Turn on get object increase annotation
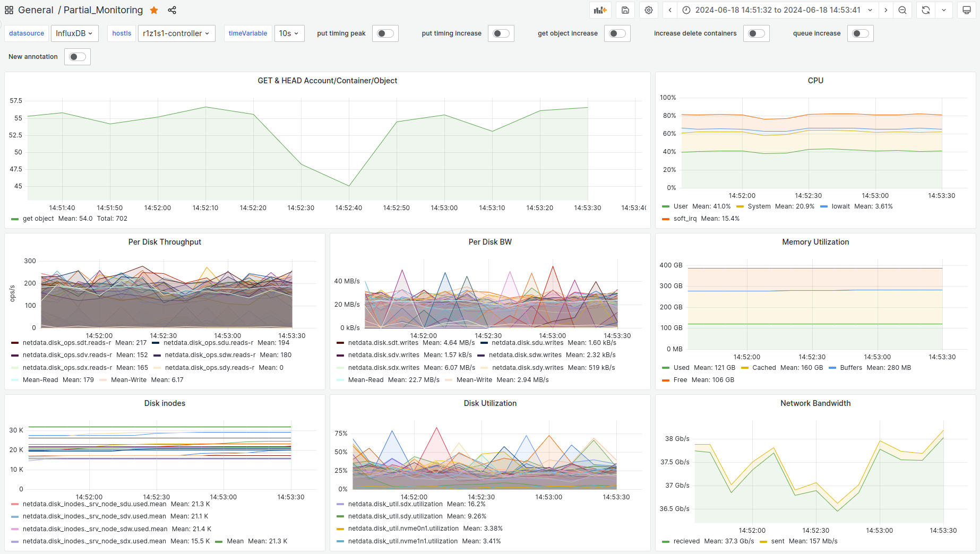 (x=617, y=33)
